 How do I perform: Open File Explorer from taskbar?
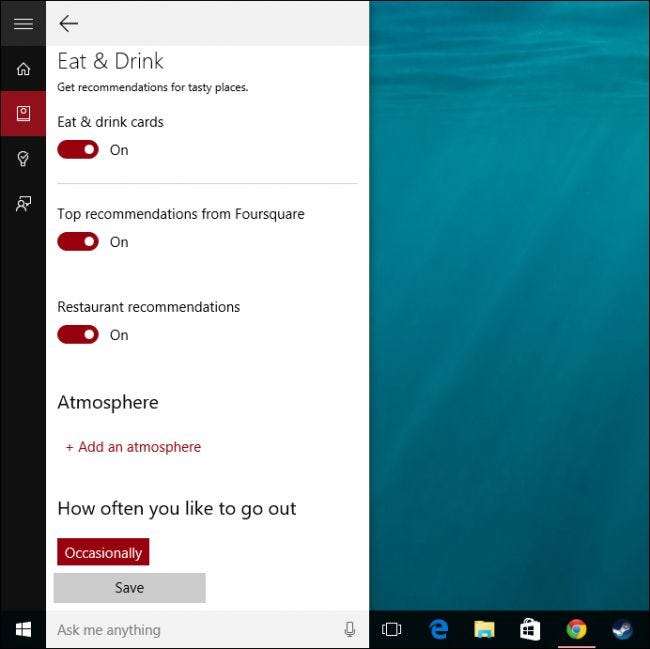(x=484, y=629)
